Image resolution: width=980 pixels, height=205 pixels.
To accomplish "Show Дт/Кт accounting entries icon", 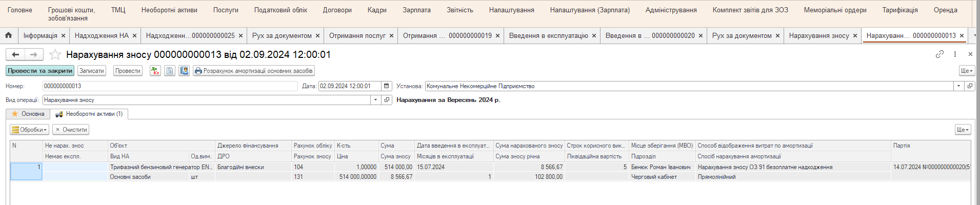I will tap(155, 71).
